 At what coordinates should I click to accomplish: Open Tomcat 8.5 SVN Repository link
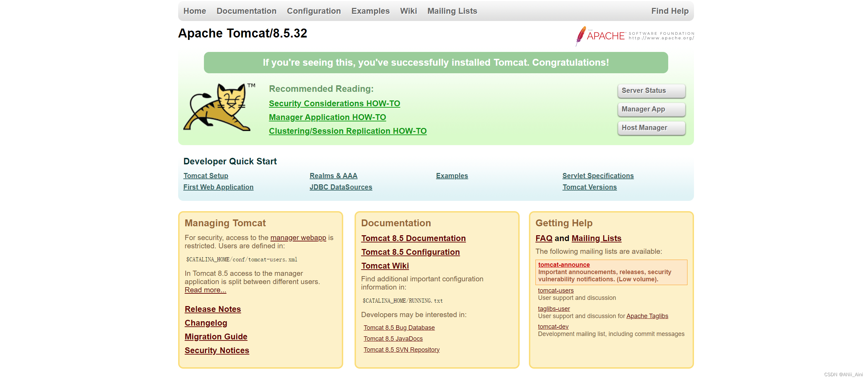pos(401,350)
